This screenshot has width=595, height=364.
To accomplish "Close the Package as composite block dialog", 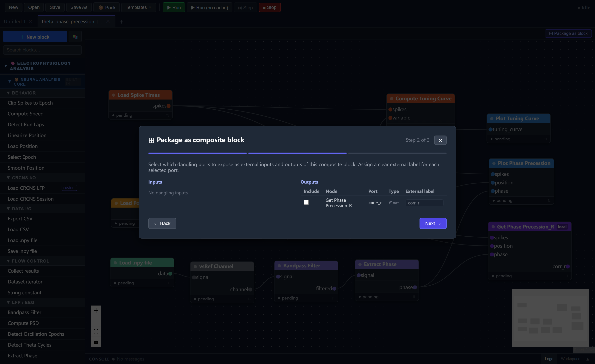I will tap(440, 140).
